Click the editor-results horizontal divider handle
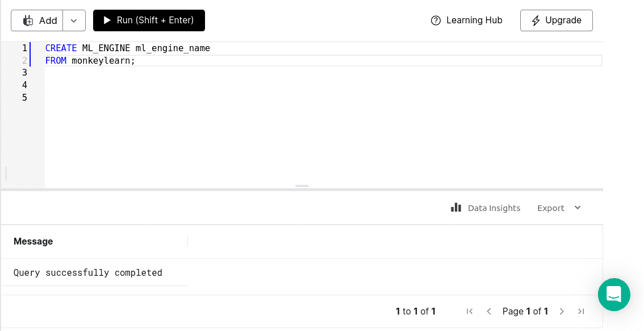644x331 pixels. pos(302,187)
